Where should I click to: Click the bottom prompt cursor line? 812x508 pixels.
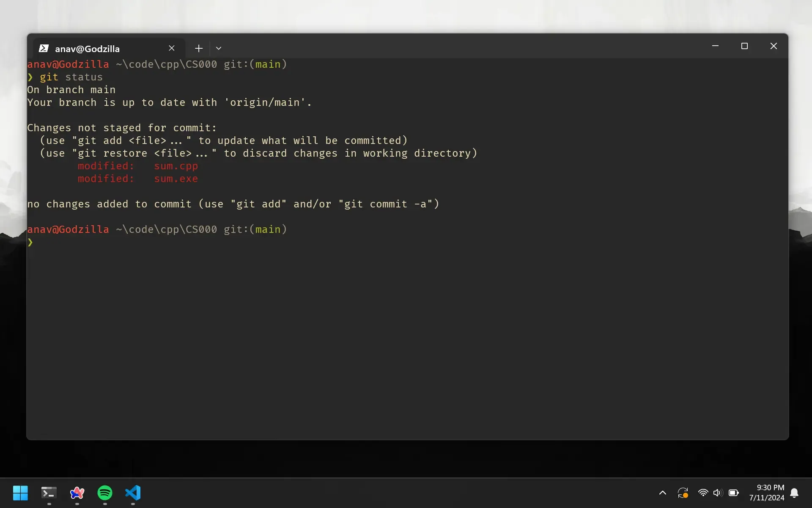(x=30, y=242)
